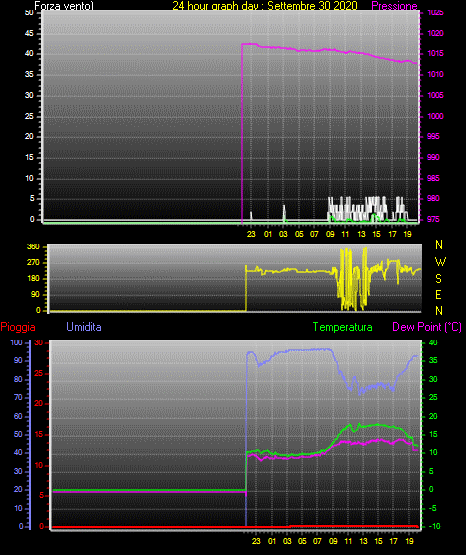Click the 995 pressure axis value

click(434, 136)
